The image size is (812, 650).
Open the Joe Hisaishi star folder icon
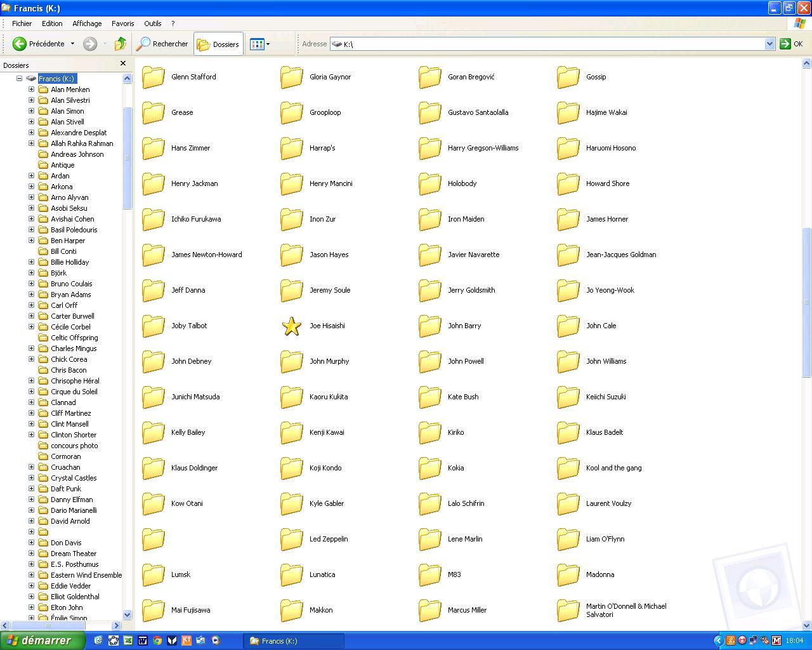click(x=291, y=326)
